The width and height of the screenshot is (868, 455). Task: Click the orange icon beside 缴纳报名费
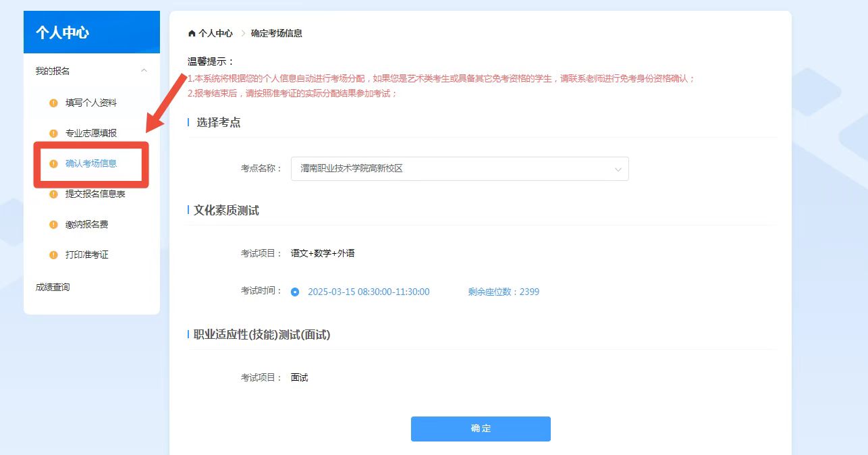coord(53,225)
